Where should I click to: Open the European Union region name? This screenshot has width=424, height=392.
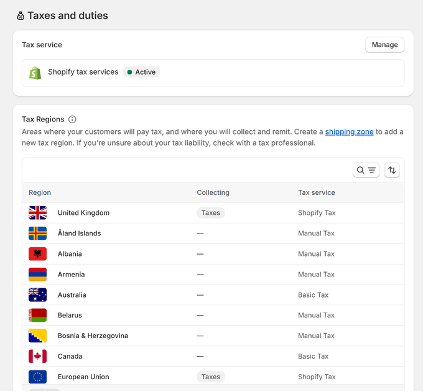point(83,377)
